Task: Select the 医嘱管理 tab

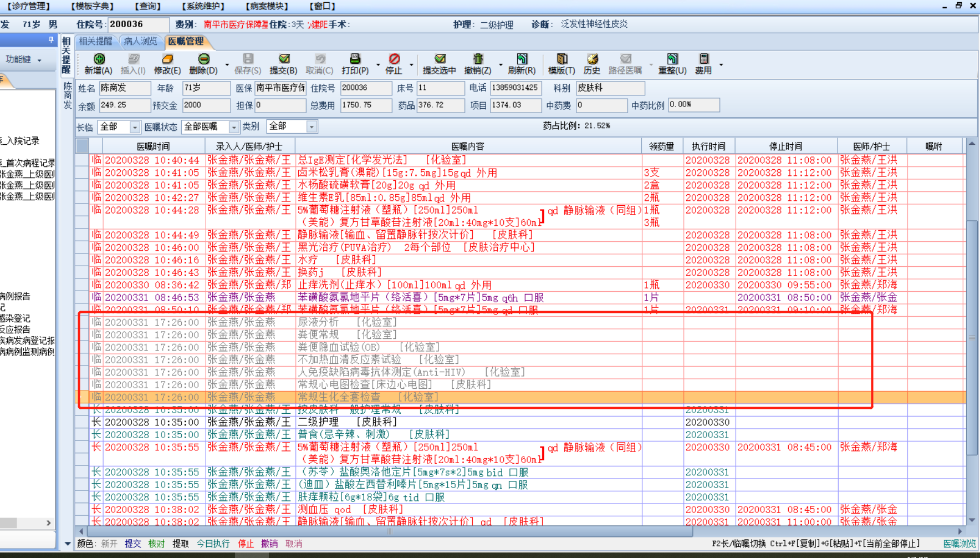Action: pyautogui.click(x=186, y=41)
